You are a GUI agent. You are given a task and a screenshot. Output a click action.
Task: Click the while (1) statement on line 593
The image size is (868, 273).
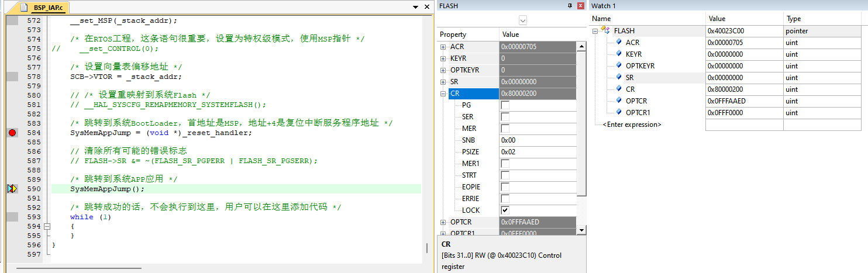tap(91, 217)
